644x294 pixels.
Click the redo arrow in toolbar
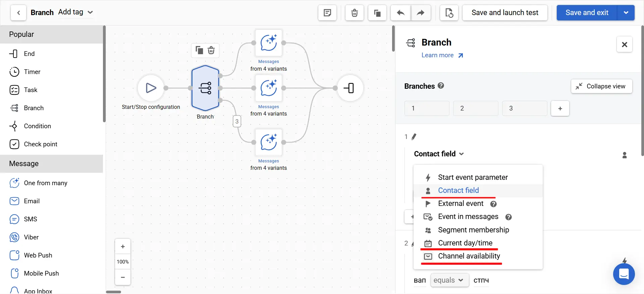click(x=421, y=13)
